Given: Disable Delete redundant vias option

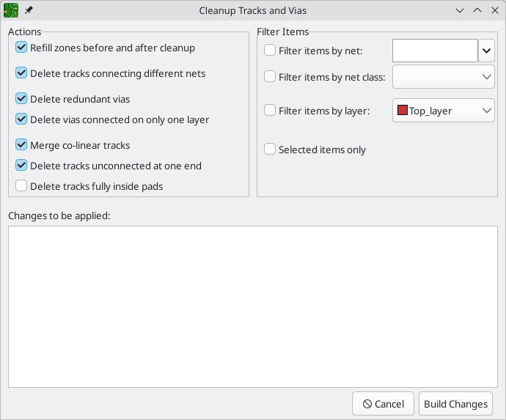Looking at the screenshot, I should 21,99.
